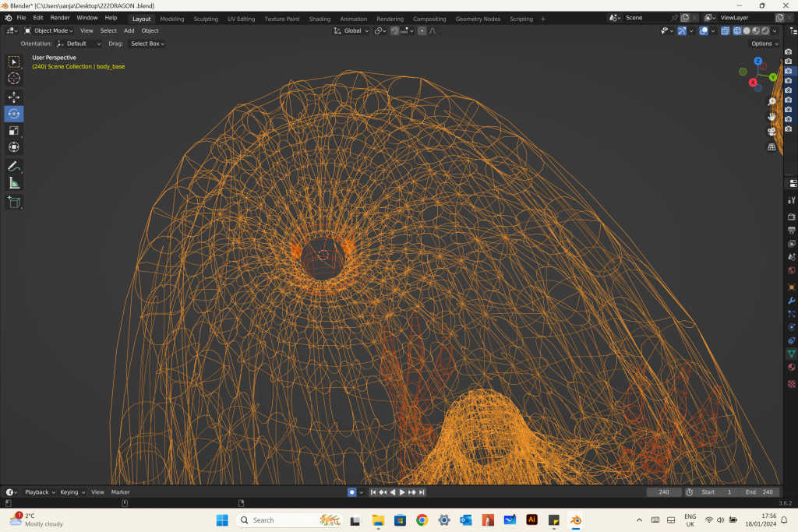Open the Object Data green triangle tab
This screenshot has height=532, width=798.
point(792,354)
